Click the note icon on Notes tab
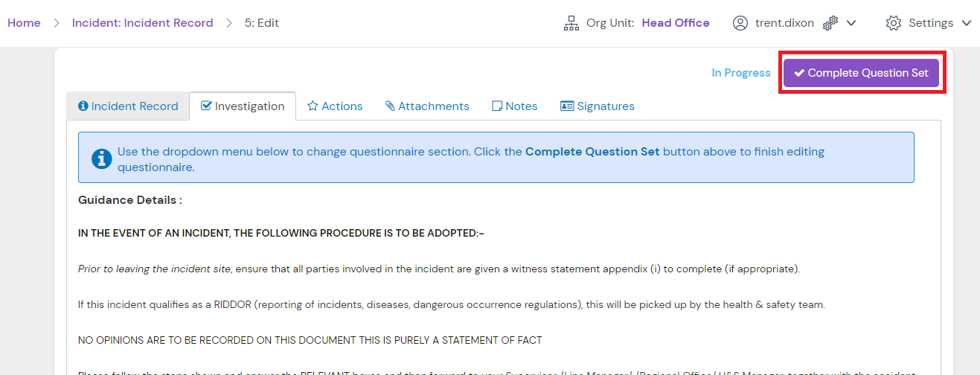The width and height of the screenshot is (980, 375). tap(497, 106)
